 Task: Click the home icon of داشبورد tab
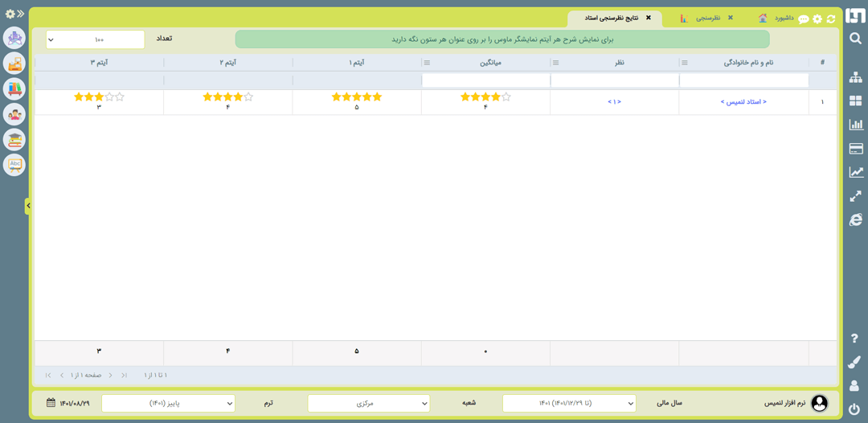click(x=763, y=18)
